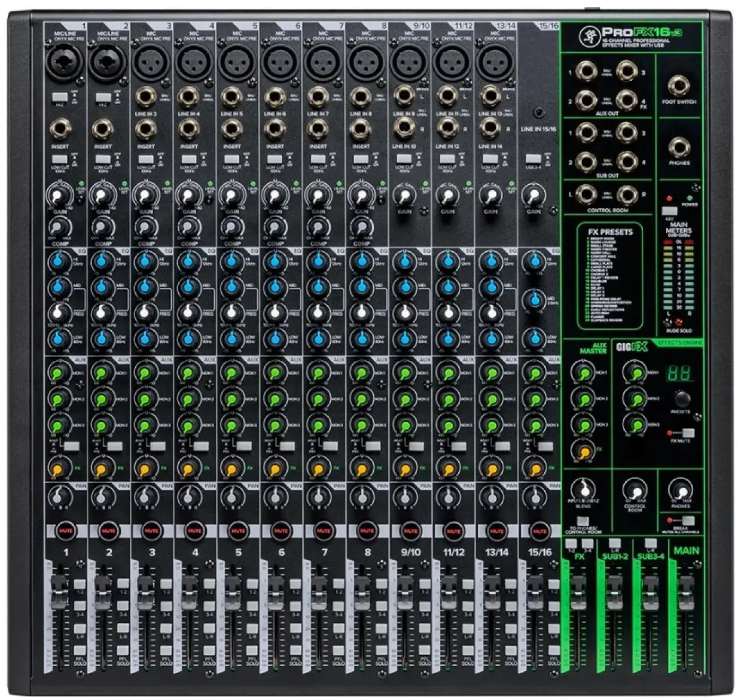Click the channel 1 fader

click(x=60, y=592)
